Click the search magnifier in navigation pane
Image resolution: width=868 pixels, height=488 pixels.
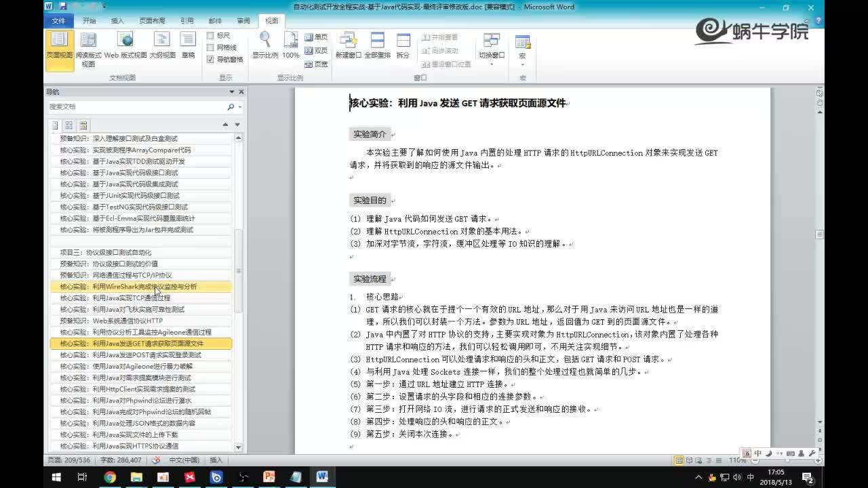click(x=231, y=107)
